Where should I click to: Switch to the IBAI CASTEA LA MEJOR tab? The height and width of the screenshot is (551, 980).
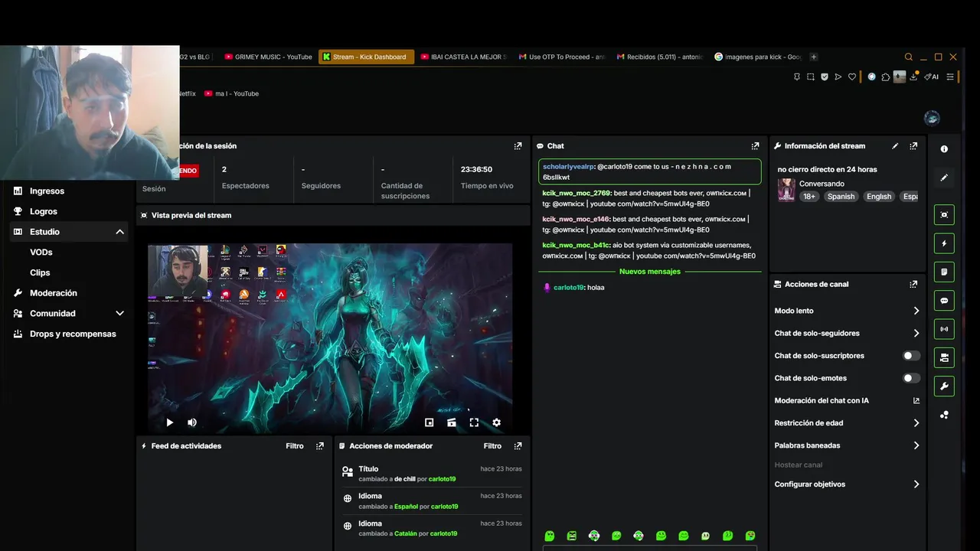point(463,57)
